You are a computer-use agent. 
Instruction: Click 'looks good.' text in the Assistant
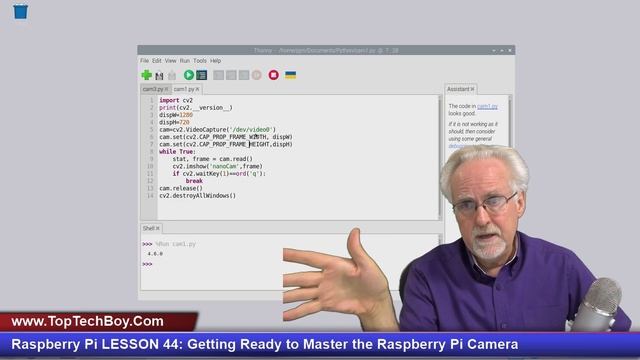tap(462, 113)
